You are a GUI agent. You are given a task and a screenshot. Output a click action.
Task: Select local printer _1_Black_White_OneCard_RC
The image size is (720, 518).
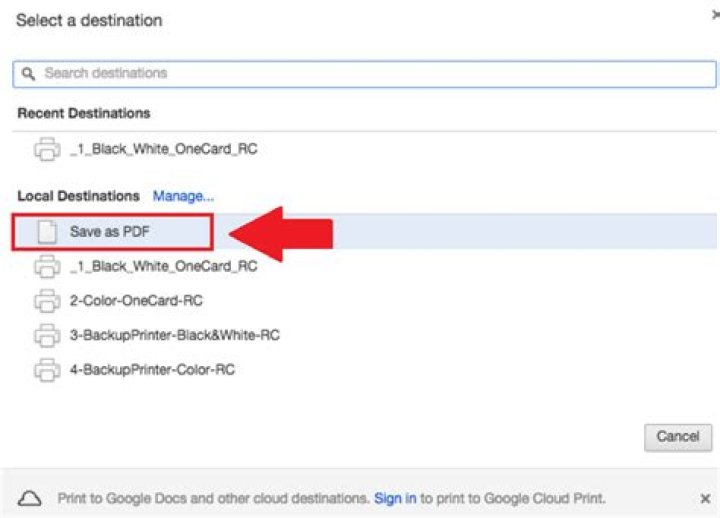coord(163,266)
